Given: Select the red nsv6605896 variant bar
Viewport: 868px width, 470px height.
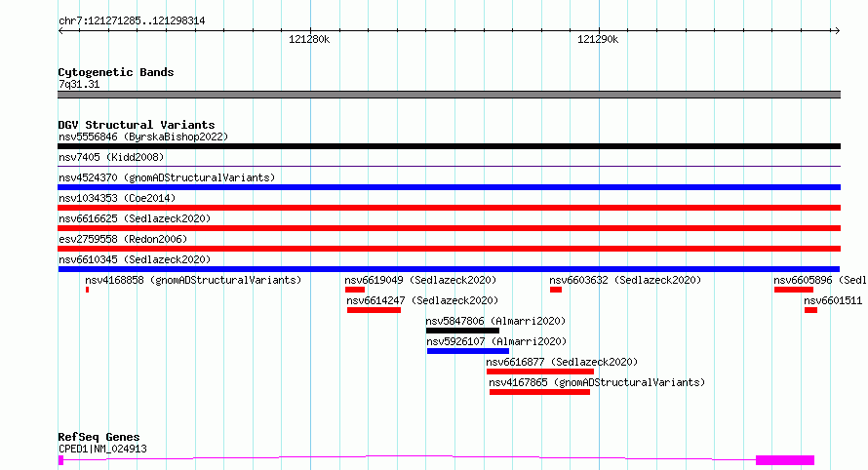Looking at the screenshot, I should (x=794, y=290).
